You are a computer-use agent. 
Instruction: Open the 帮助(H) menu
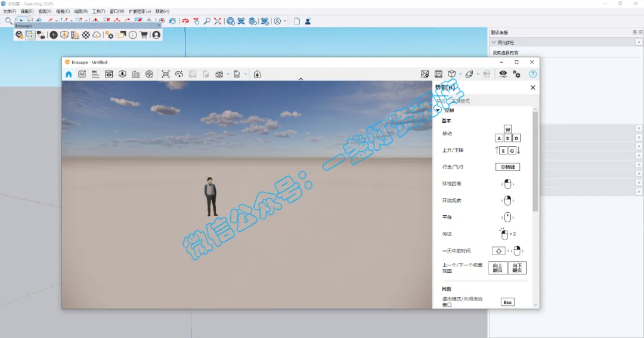click(x=162, y=11)
